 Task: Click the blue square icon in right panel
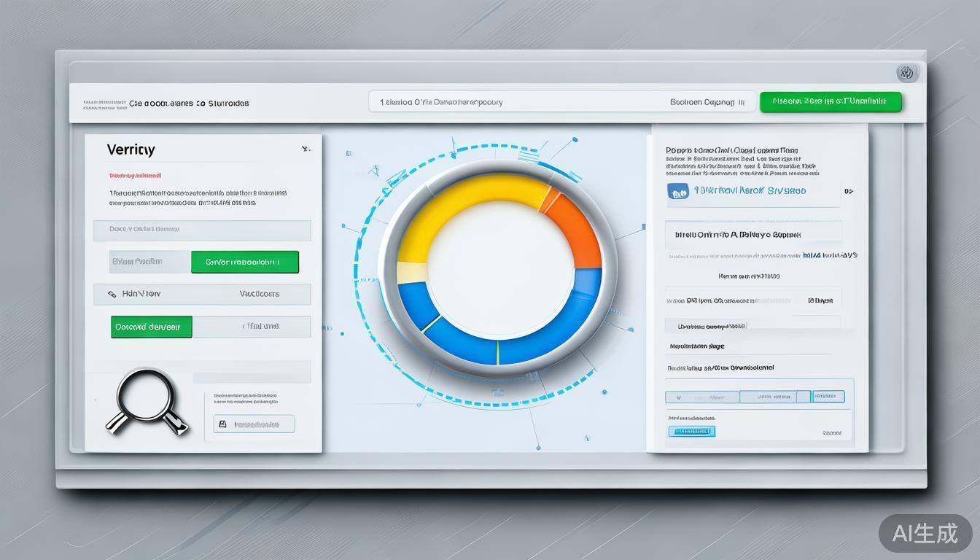678,191
